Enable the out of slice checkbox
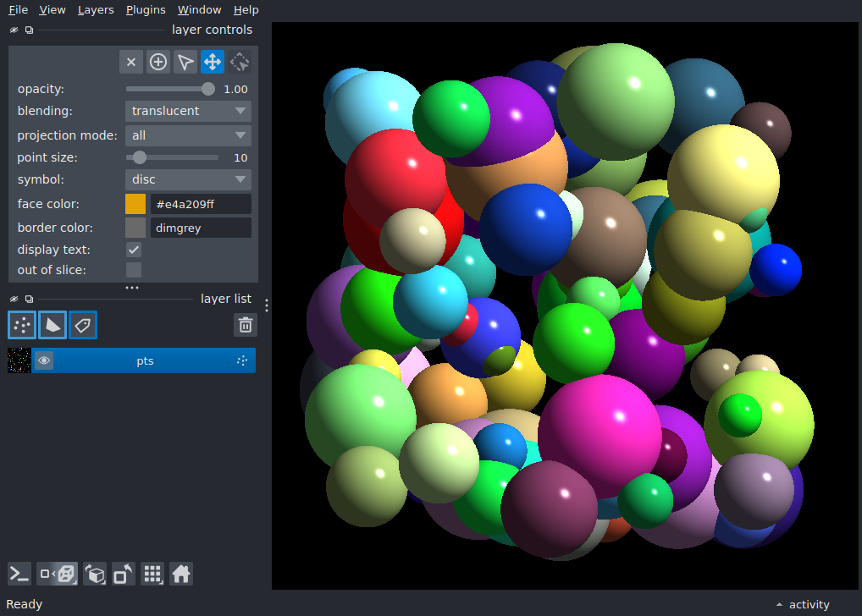 click(x=134, y=270)
